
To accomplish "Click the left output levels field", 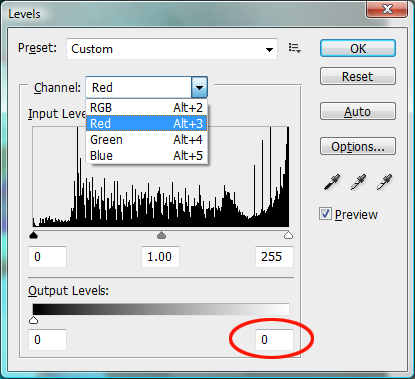I will click(48, 340).
